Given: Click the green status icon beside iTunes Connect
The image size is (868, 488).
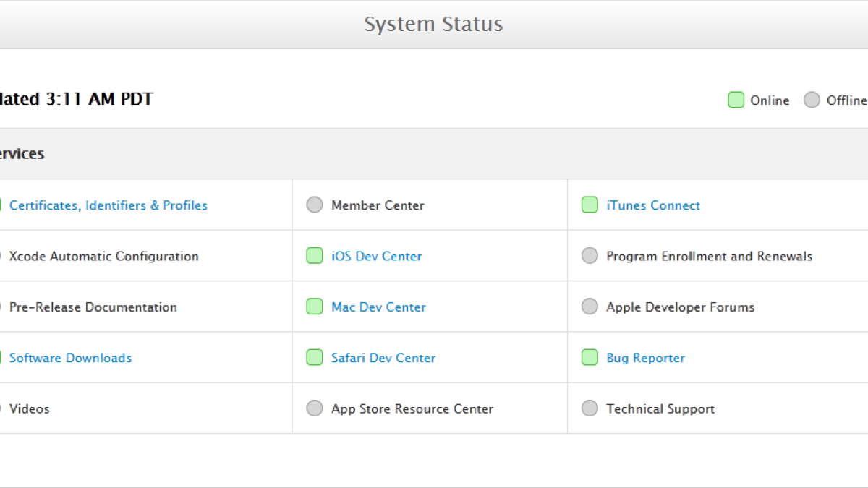Looking at the screenshot, I should point(590,205).
